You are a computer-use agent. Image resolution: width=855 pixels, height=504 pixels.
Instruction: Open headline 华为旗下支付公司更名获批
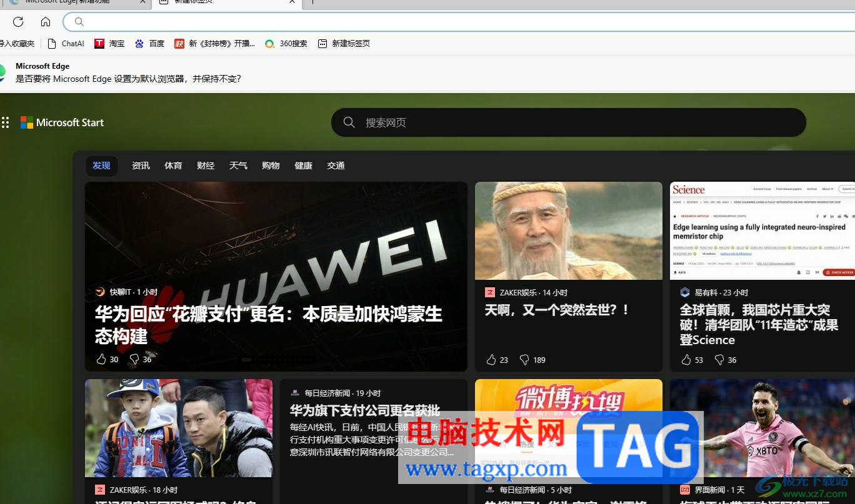[365, 411]
